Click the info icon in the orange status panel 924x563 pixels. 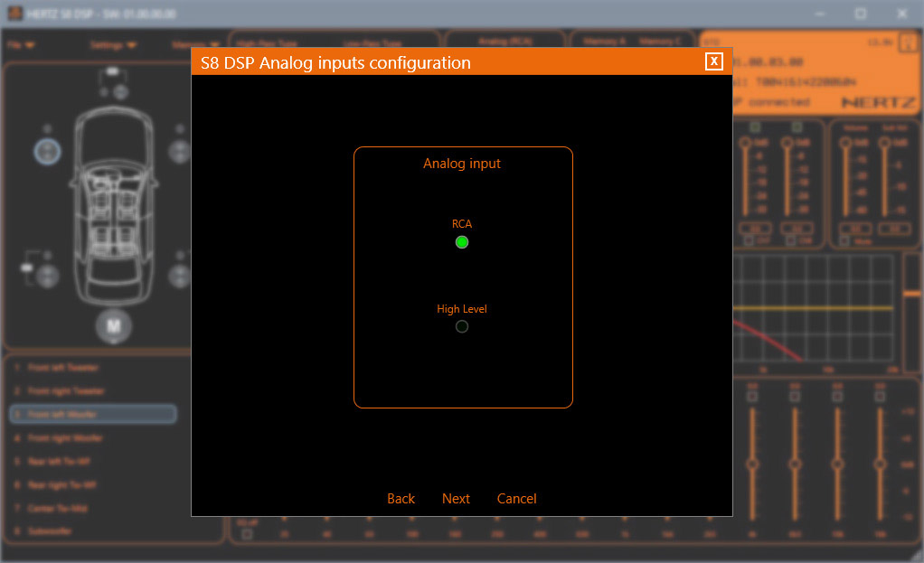pos(908,43)
